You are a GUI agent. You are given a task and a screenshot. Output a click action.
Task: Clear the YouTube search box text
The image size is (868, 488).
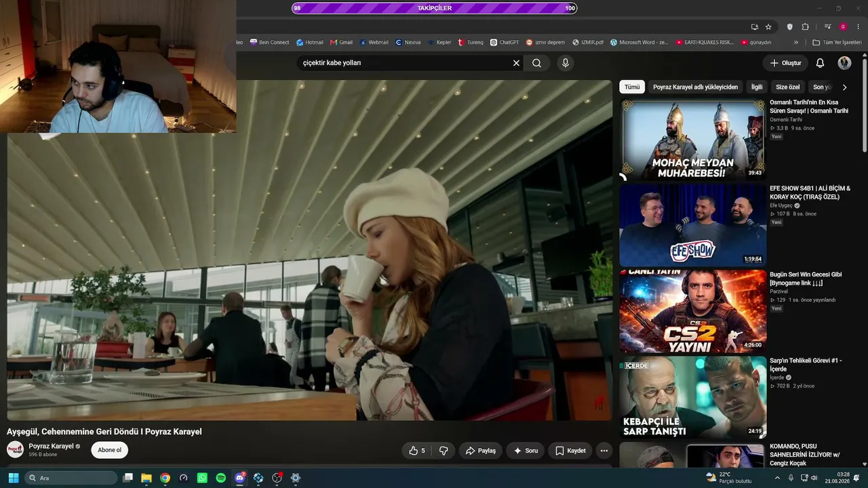(x=516, y=63)
